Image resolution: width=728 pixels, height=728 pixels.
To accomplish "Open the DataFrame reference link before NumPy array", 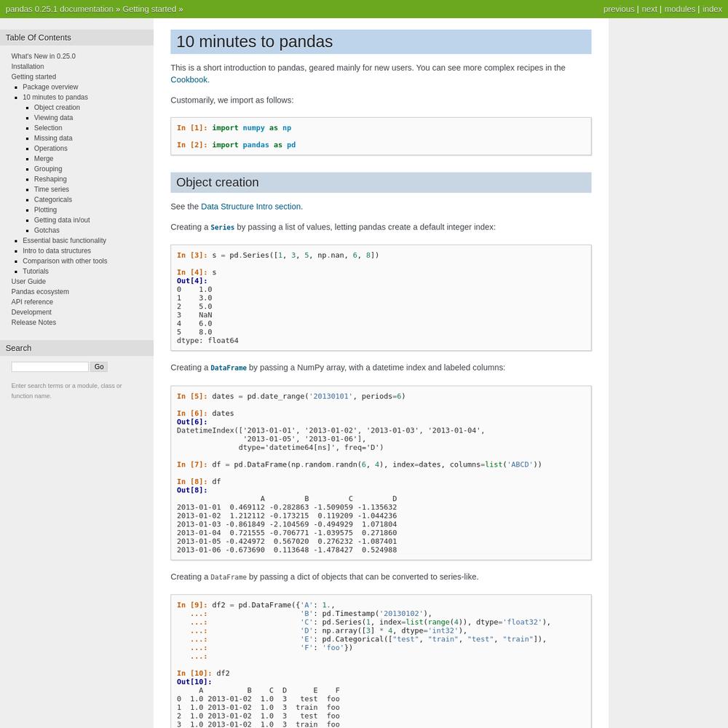I will click(x=229, y=367).
